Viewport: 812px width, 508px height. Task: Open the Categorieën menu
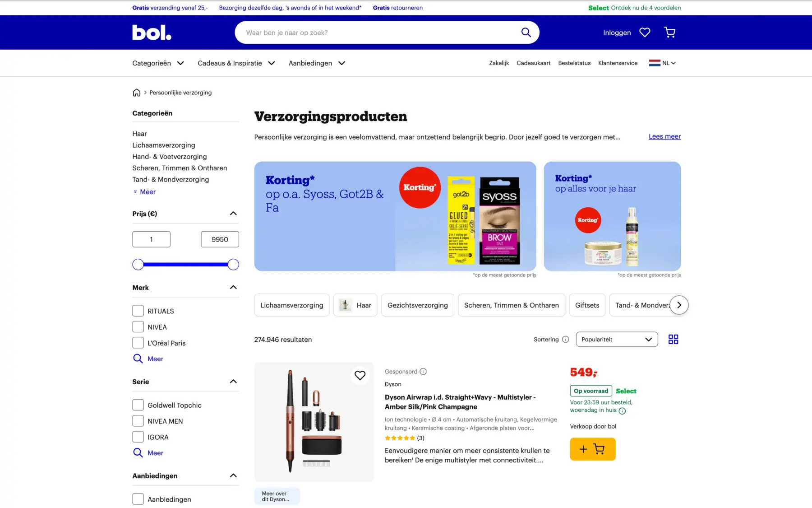point(158,63)
